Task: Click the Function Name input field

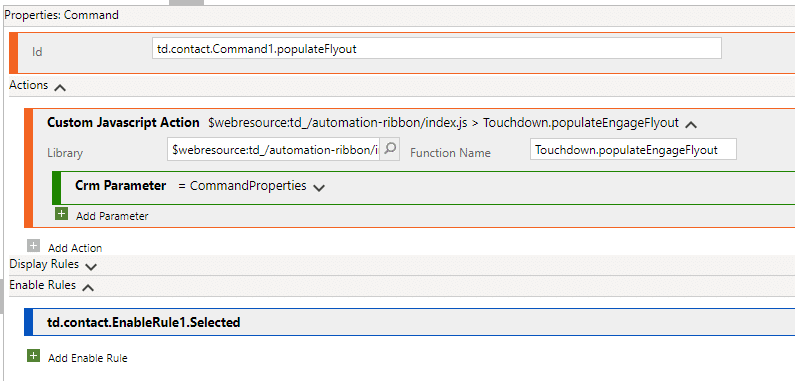Action: coord(633,150)
